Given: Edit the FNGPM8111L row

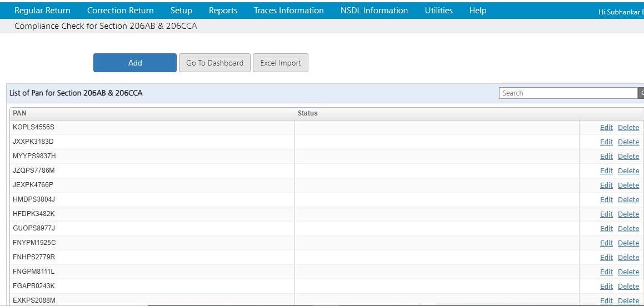Looking at the screenshot, I should coord(606,272).
